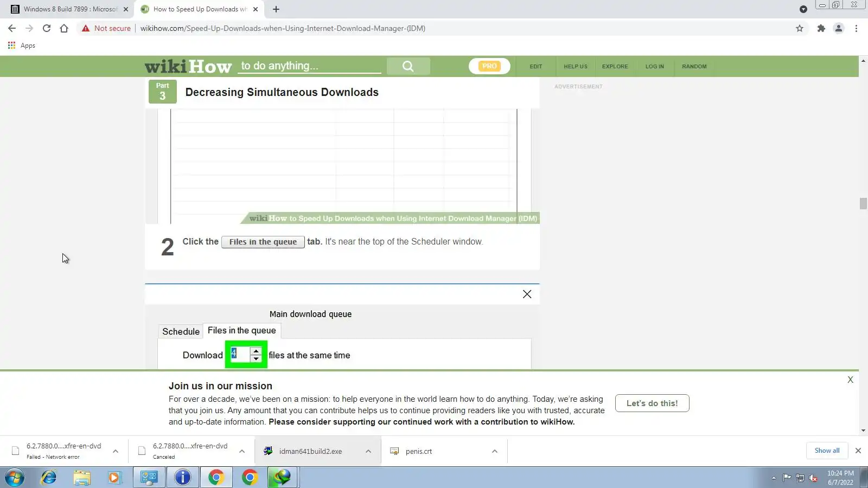Open the blue info icon in taskbar

coord(183,478)
